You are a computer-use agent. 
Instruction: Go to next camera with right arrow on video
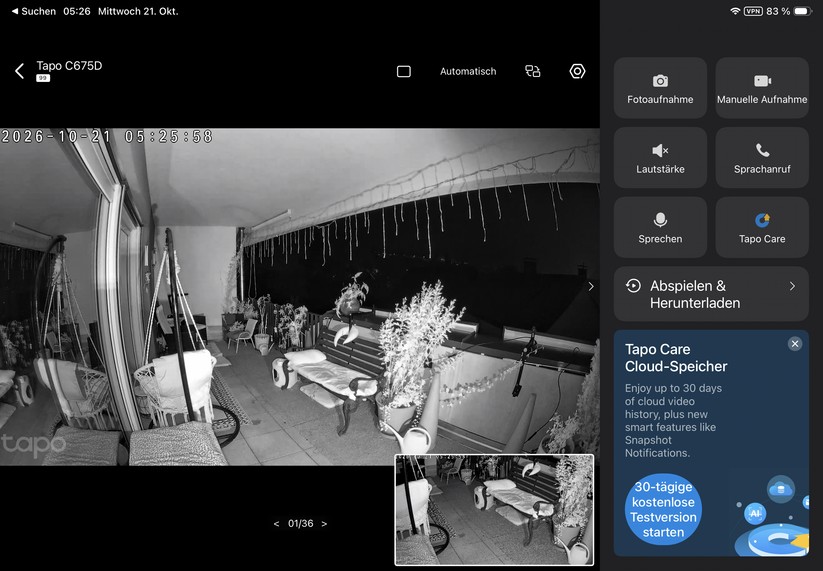click(x=591, y=286)
